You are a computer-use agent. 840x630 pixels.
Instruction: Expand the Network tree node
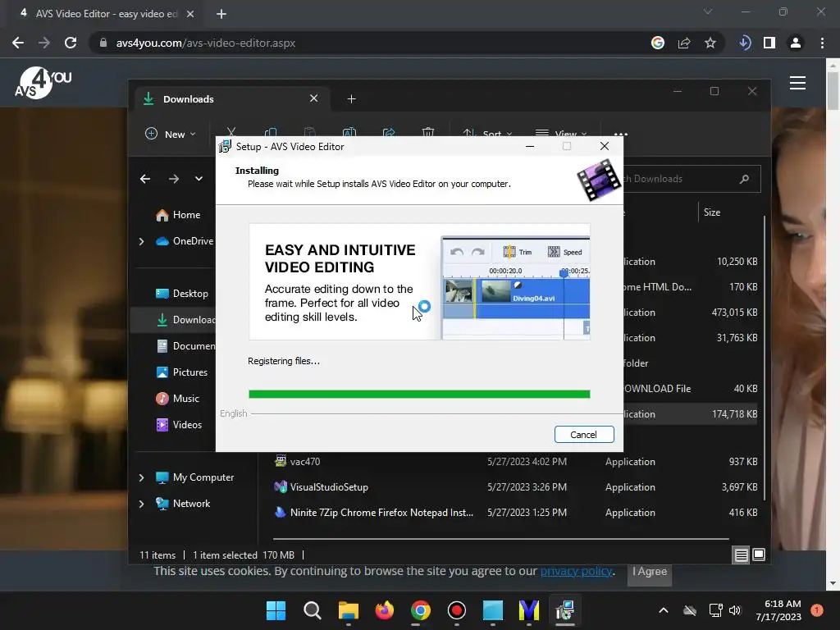[x=141, y=504]
